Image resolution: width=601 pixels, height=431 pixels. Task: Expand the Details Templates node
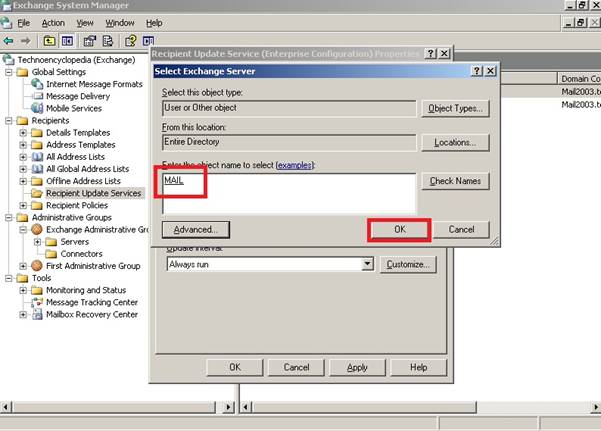coord(23,133)
